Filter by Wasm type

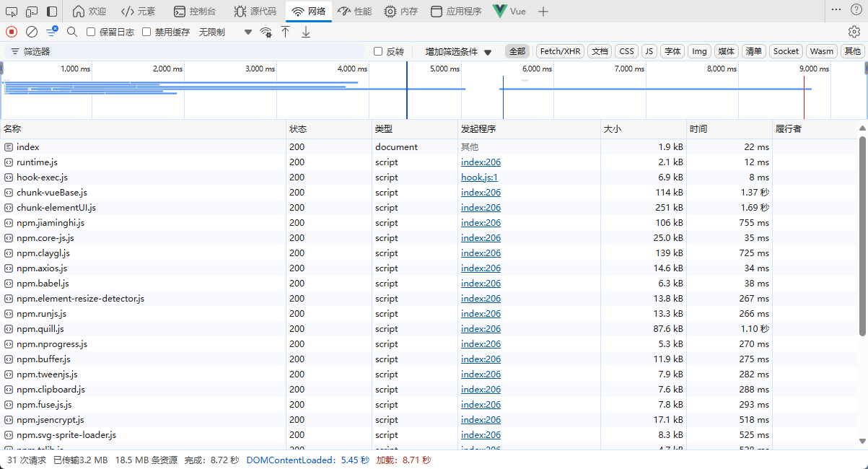click(821, 51)
